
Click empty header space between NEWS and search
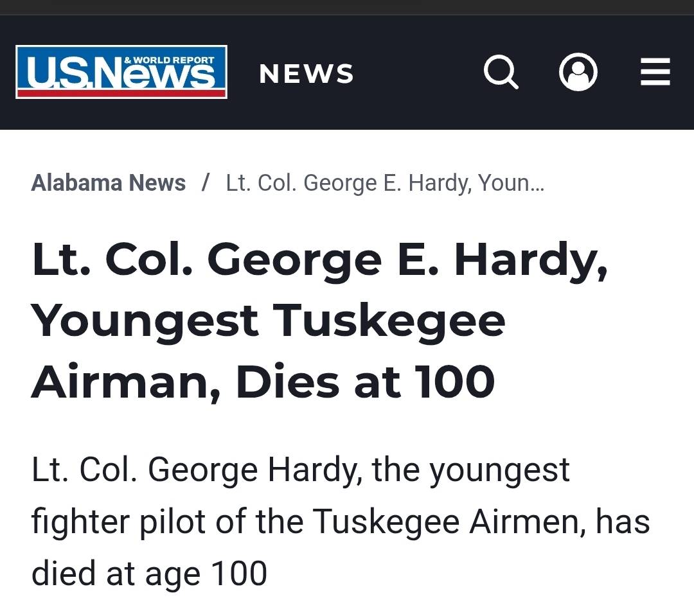tap(418, 72)
